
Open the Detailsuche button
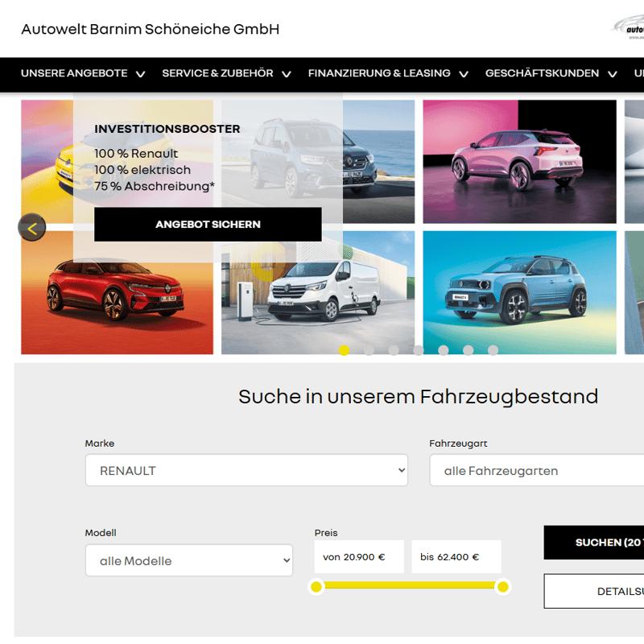tap(594, 592)
